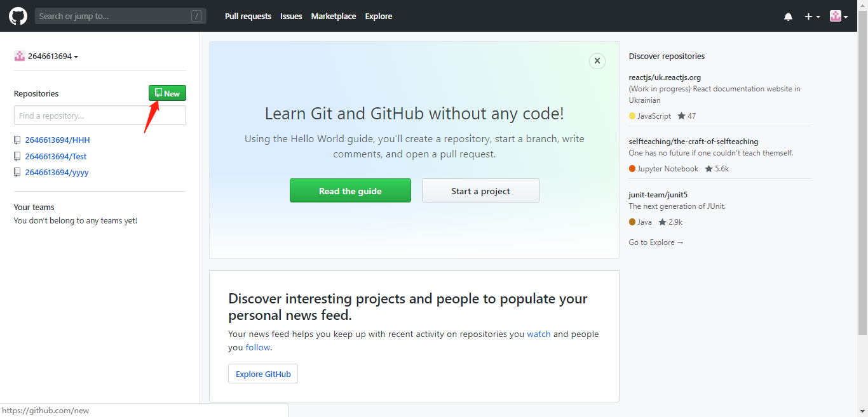This screenshot has width=868, height=417.
Task: Click the watch link in news feed text
Action: [x=539, y=334]
